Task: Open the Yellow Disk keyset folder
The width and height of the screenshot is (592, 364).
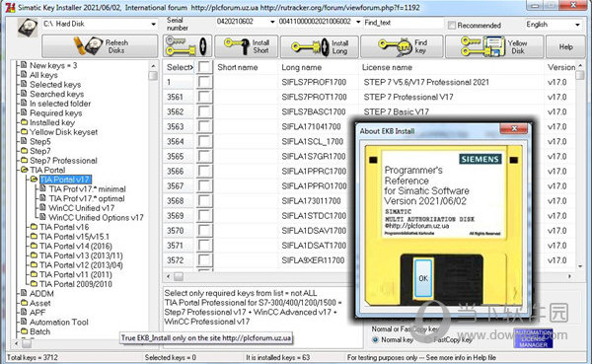Action: click(x=63, y=132)
